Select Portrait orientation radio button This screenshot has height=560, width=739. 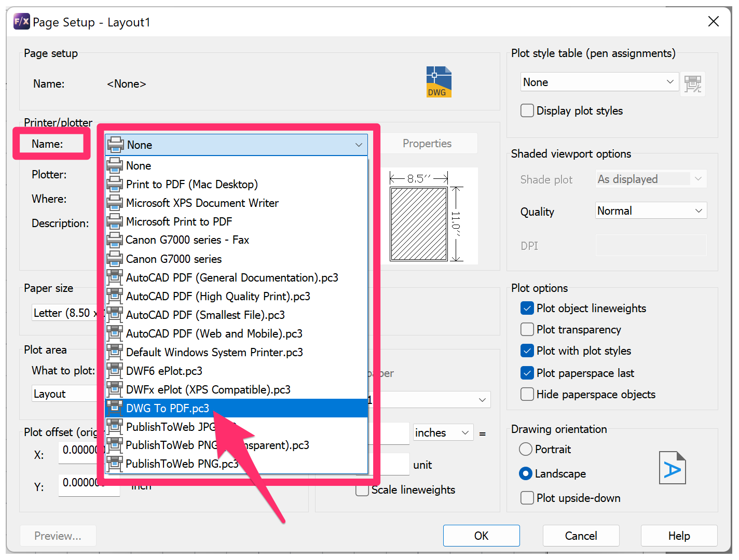(526, 450)
